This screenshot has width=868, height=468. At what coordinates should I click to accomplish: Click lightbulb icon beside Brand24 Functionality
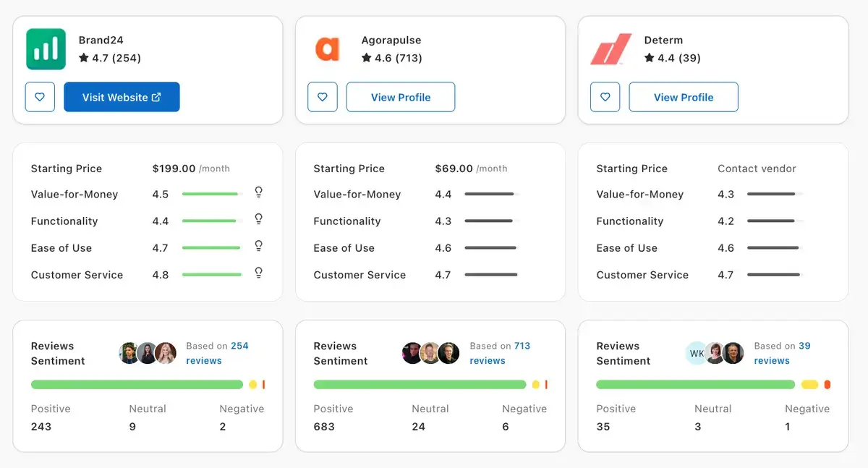[x=258, y=219]
